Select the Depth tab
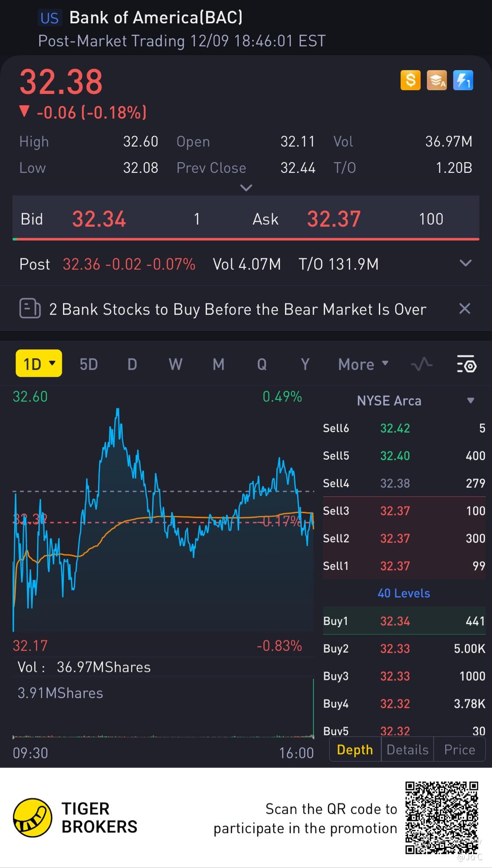Viewport: 492px width, 868px height. point(355,749)
